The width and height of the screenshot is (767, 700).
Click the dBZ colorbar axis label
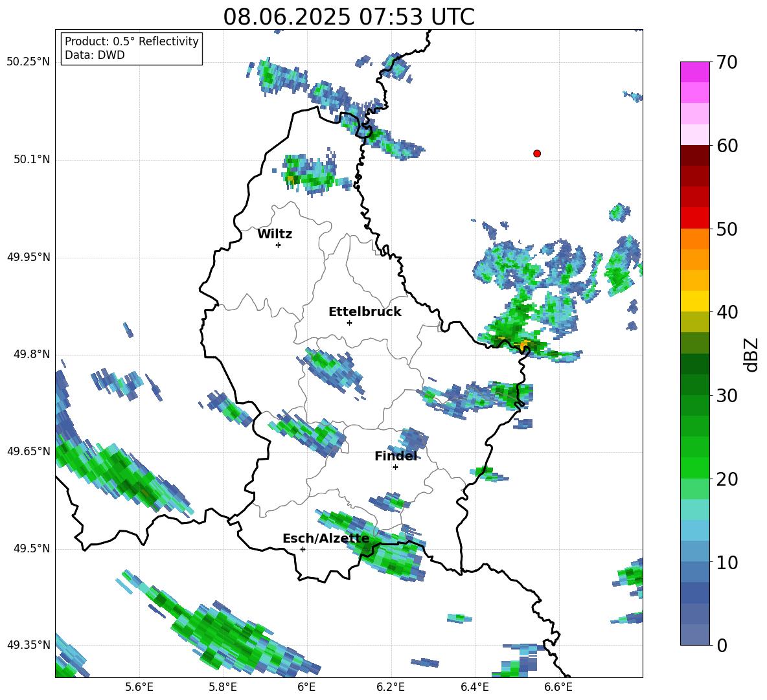pyautogui.click(x=752, y=354)
